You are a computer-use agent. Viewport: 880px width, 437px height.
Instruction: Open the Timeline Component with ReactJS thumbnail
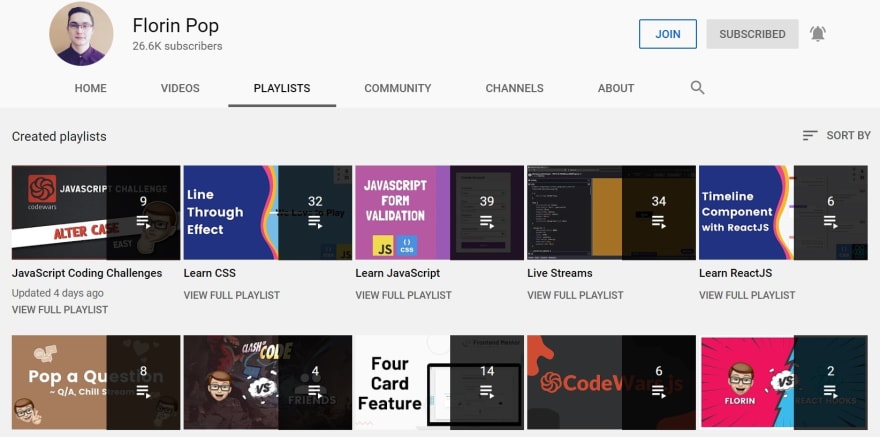pos(783,213)
